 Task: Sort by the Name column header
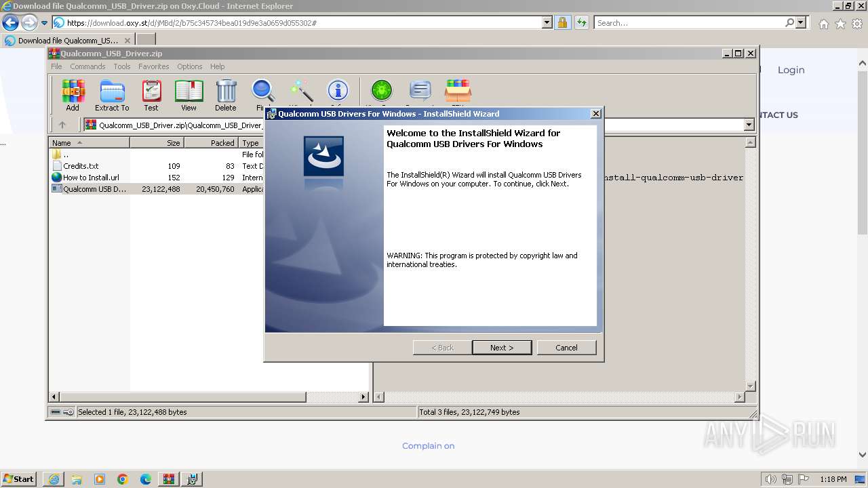tap(89, 143)
